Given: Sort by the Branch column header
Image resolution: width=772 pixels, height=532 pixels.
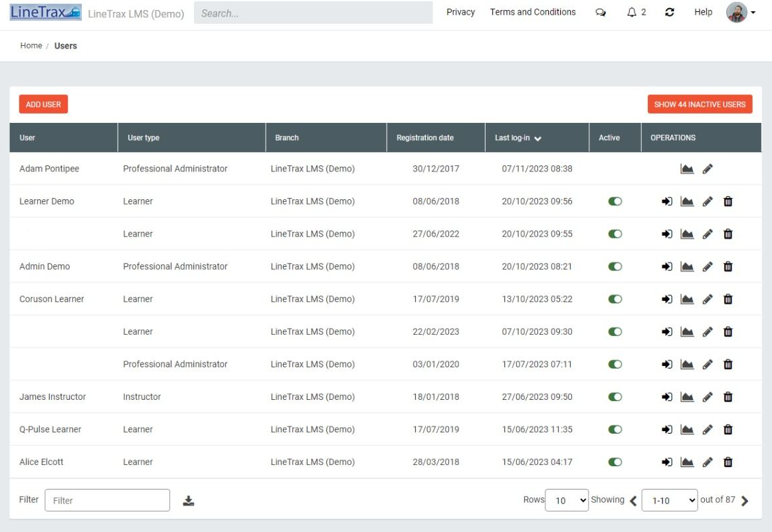Looking at the screenshot, I should click(x=286, y=137).
